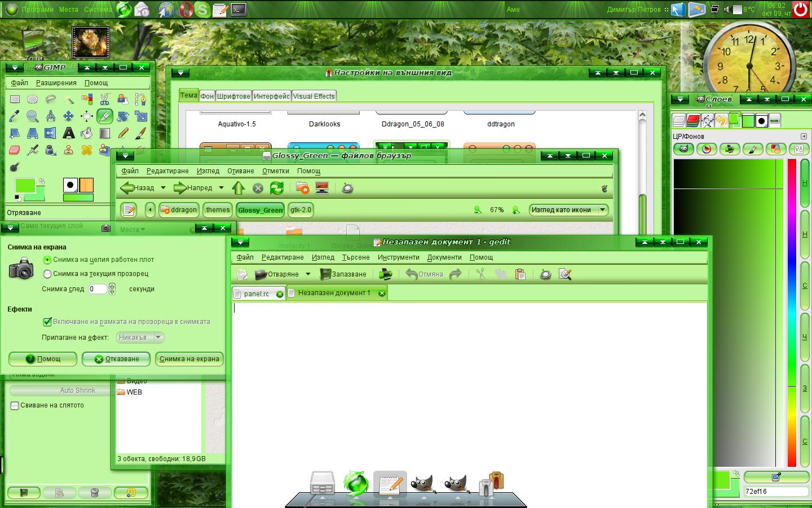
Task: Select the Text tool in GIMP
Action: point(69,133)
